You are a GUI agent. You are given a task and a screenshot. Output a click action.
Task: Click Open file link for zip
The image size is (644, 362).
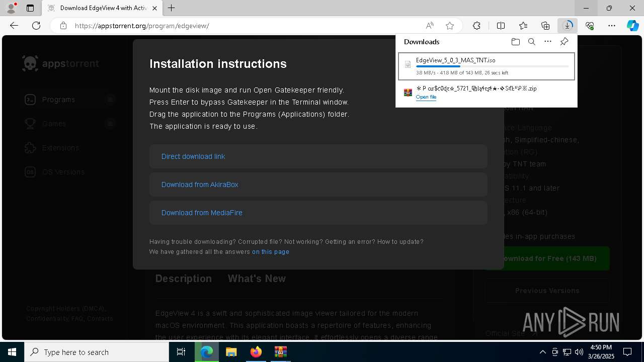point(426,97)
